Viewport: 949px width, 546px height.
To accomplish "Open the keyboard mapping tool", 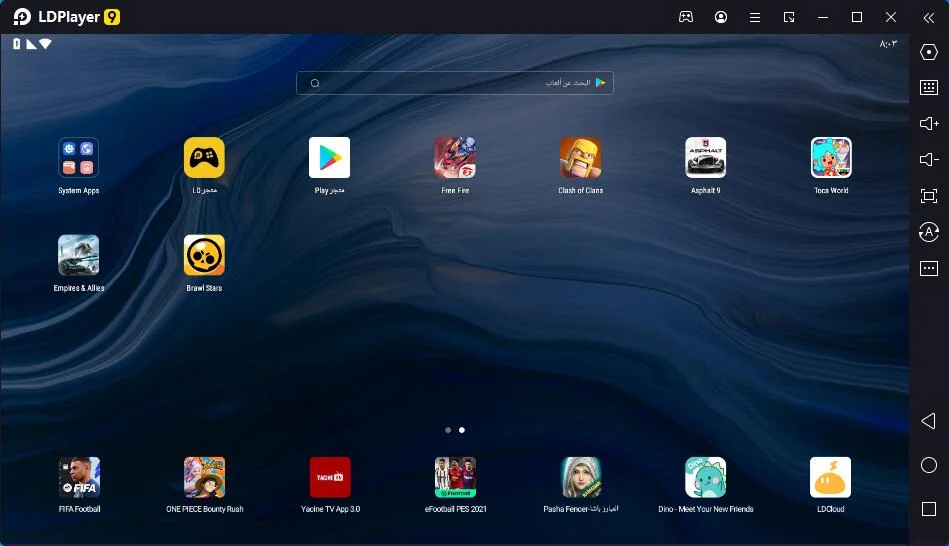I will pos(928,87).
